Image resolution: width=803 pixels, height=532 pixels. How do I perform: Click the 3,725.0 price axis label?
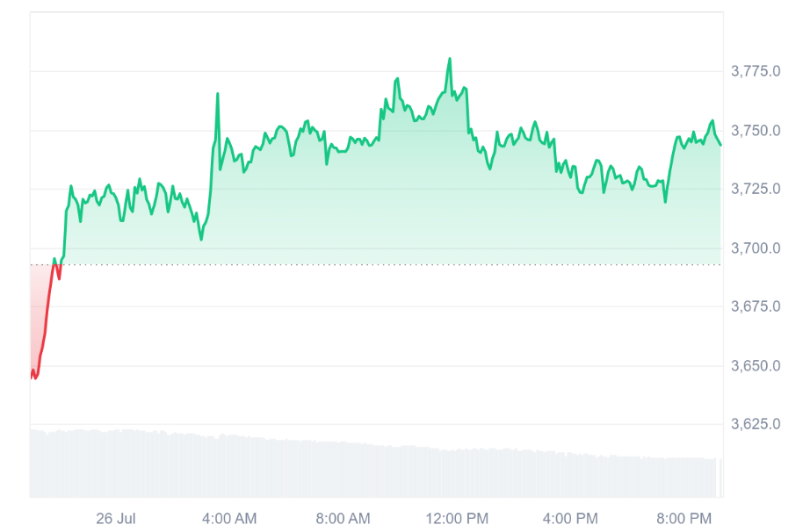(756, 189)
